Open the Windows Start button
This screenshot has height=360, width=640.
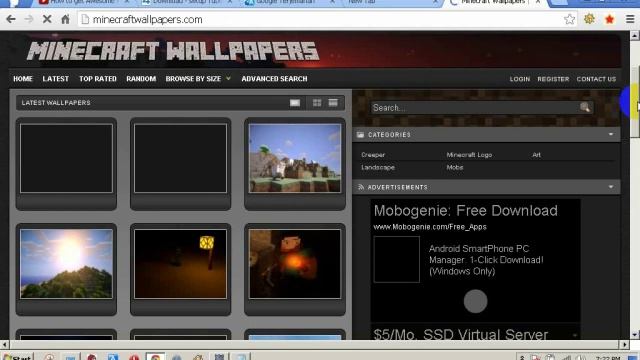(17, 357)
